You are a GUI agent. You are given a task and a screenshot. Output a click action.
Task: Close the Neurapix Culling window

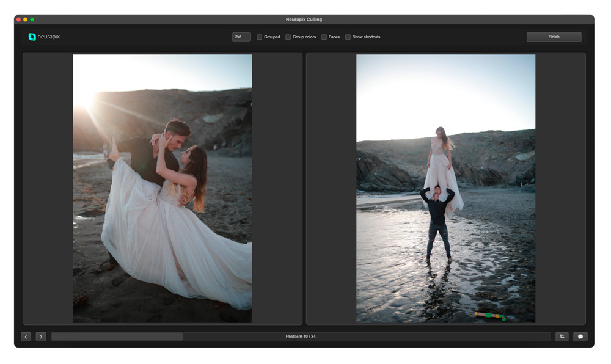point(18,20)
